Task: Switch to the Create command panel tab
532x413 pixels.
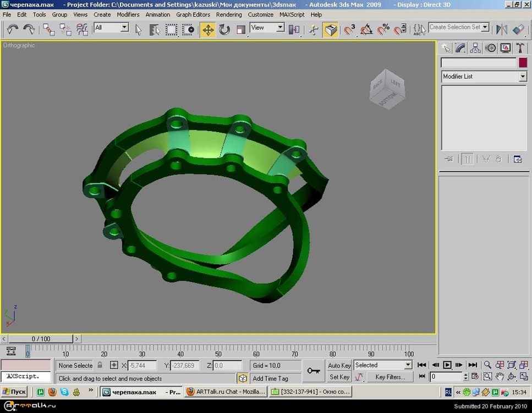Action: (x=446, y=48)
